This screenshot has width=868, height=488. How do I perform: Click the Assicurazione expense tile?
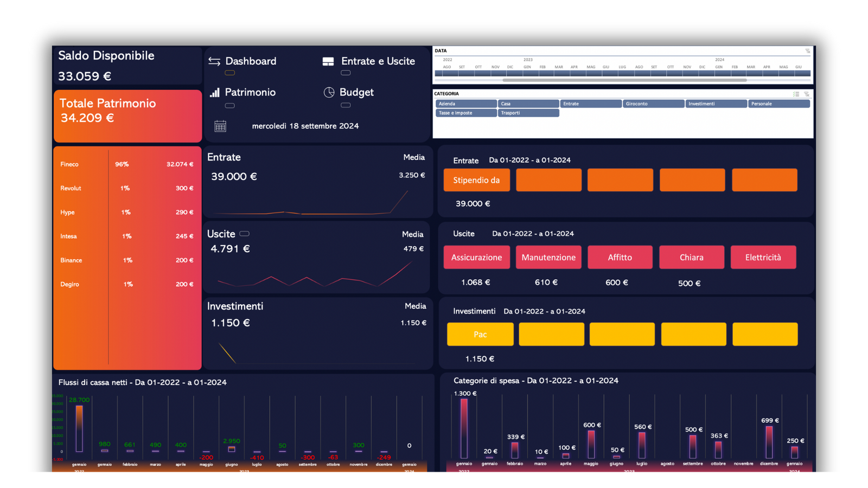coord(476,258)
